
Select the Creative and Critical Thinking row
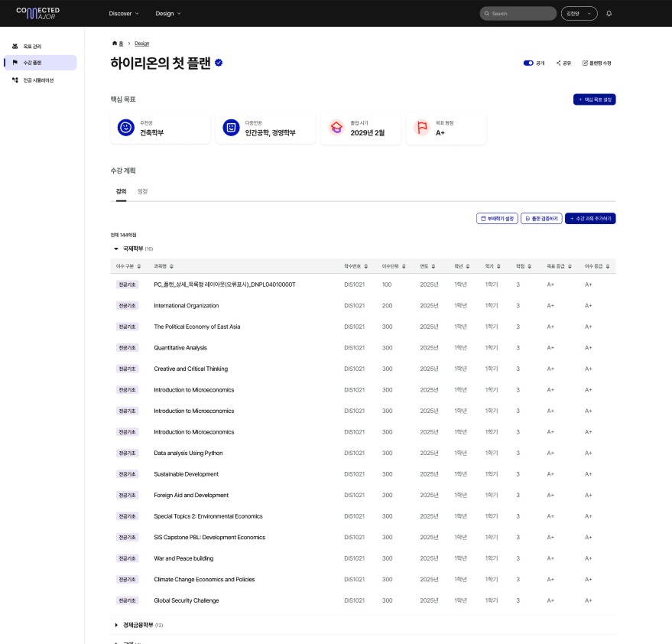(363, 369)
